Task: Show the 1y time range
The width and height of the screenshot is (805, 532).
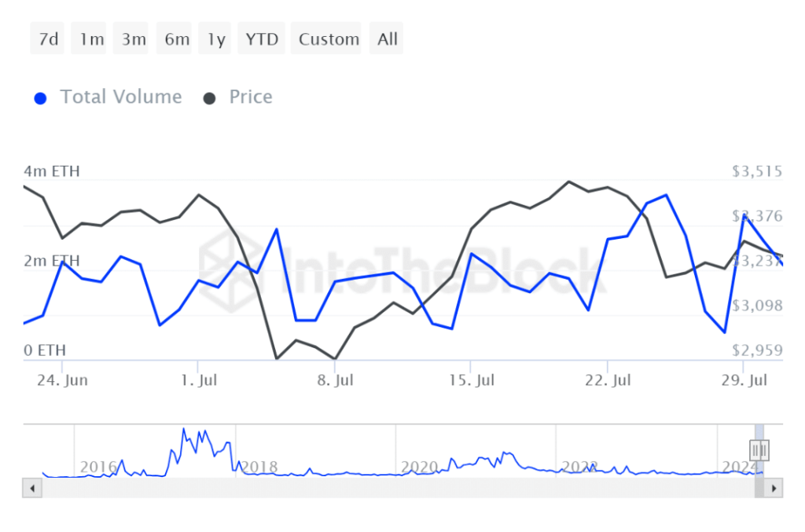Action: tap(217, 39)
